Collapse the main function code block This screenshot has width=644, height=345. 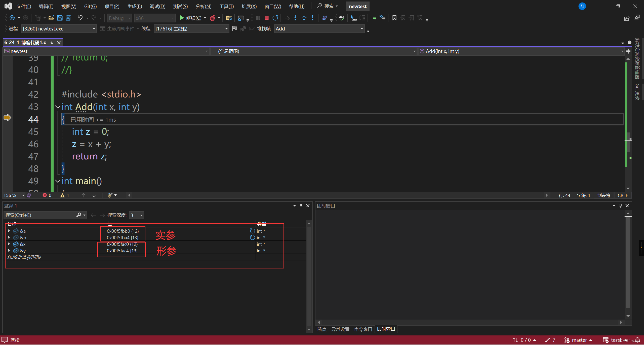point(58,181)
